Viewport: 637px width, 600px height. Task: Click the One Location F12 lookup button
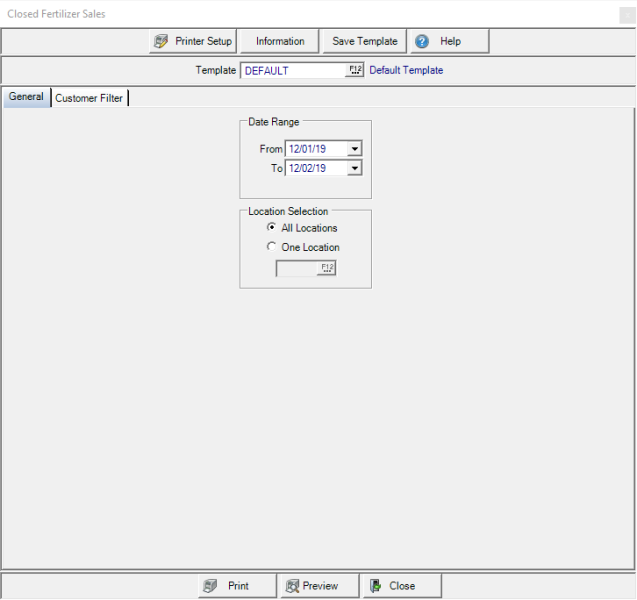(x=326, y=268)
